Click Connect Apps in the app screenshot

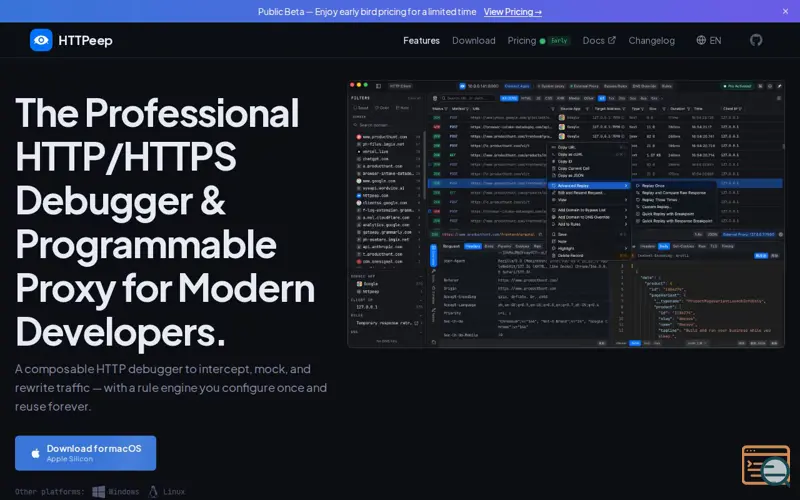pos(517,86)
